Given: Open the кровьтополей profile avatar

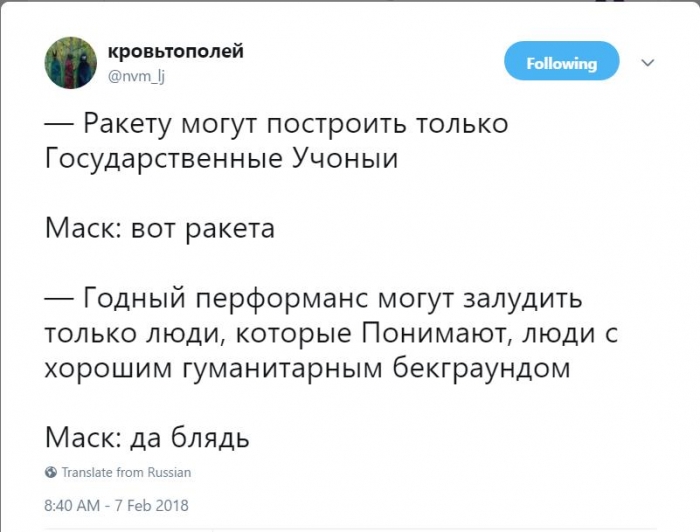Looking at the screenshot, I should (x=71, y=63).
